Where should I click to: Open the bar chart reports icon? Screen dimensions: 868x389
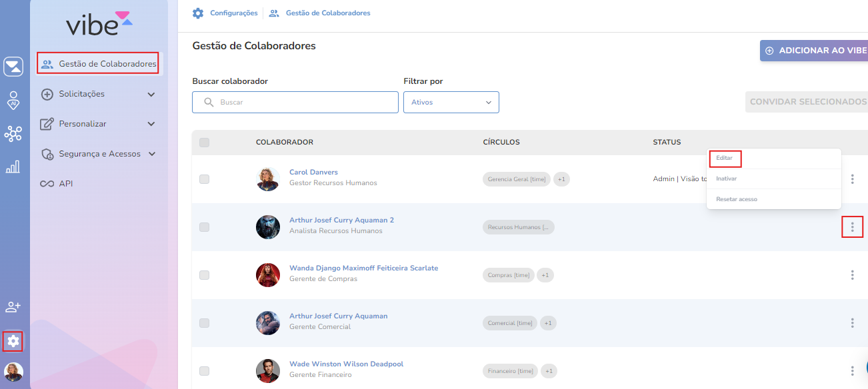tap(13, 167)
